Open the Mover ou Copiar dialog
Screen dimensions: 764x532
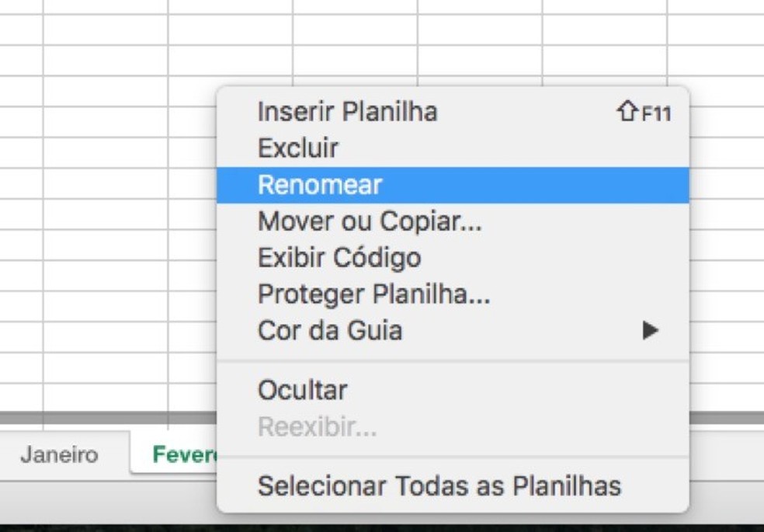click(370, 221)
